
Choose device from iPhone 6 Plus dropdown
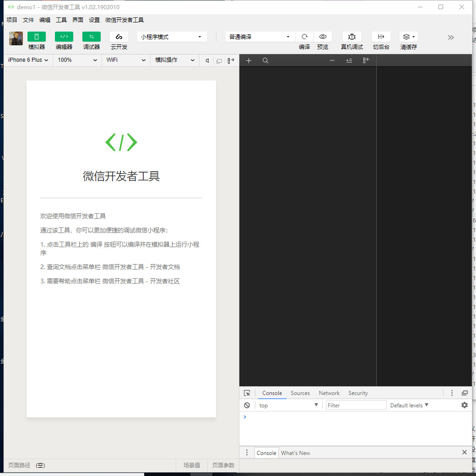(28, 60)
